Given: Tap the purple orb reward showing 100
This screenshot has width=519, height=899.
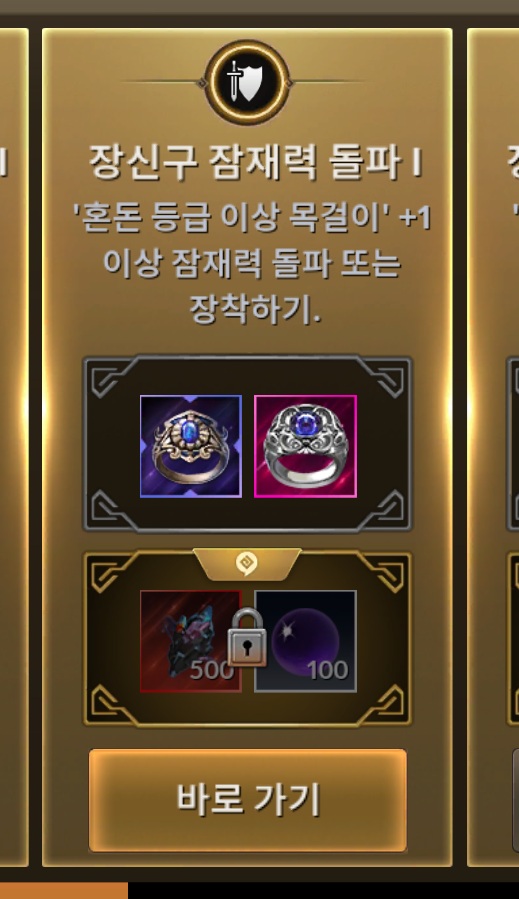Looking at the screenshot, I should pyautogui.click(x=305, y=641).
